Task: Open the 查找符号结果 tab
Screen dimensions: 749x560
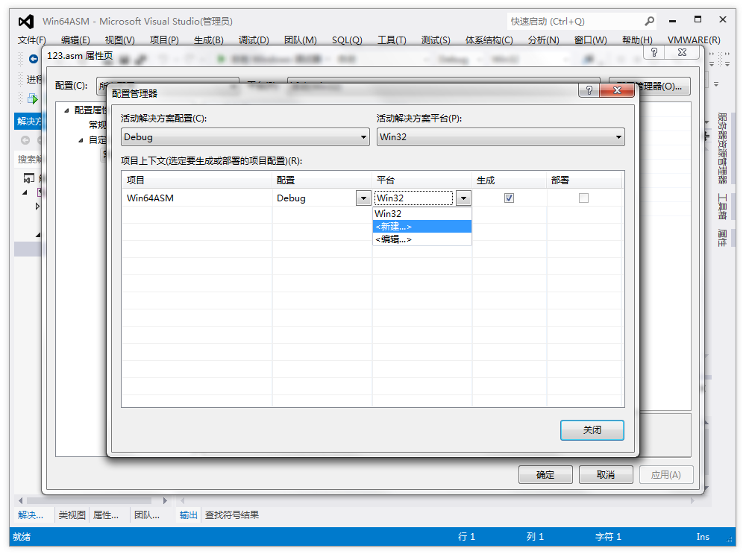Action: pyautogui.click(x=232, y=515)
